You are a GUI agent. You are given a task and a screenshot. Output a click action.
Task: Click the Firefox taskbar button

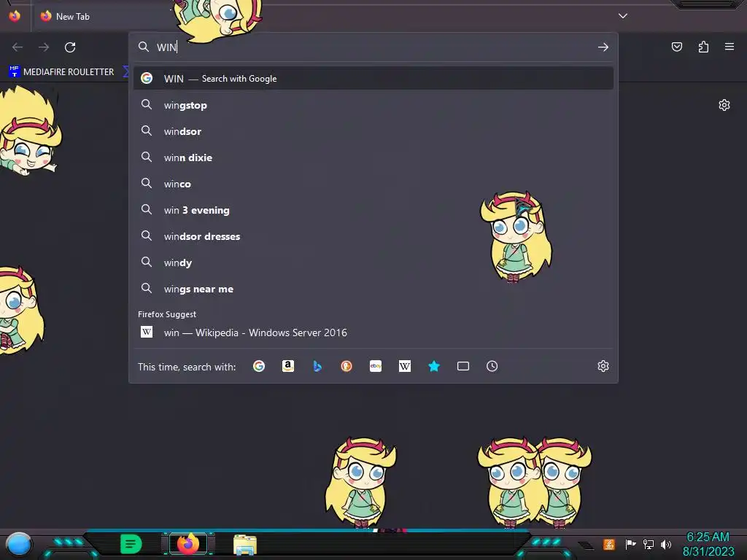point(188,544)
